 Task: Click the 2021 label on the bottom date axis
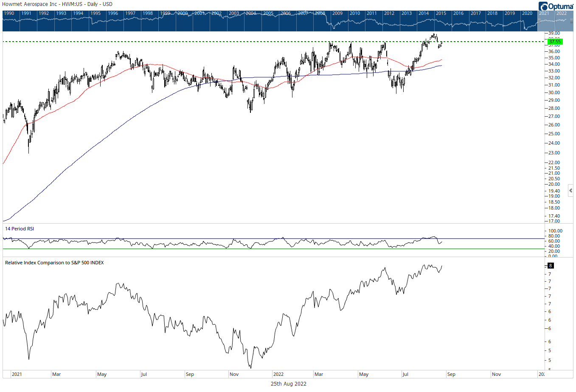[x=17, y=374]
